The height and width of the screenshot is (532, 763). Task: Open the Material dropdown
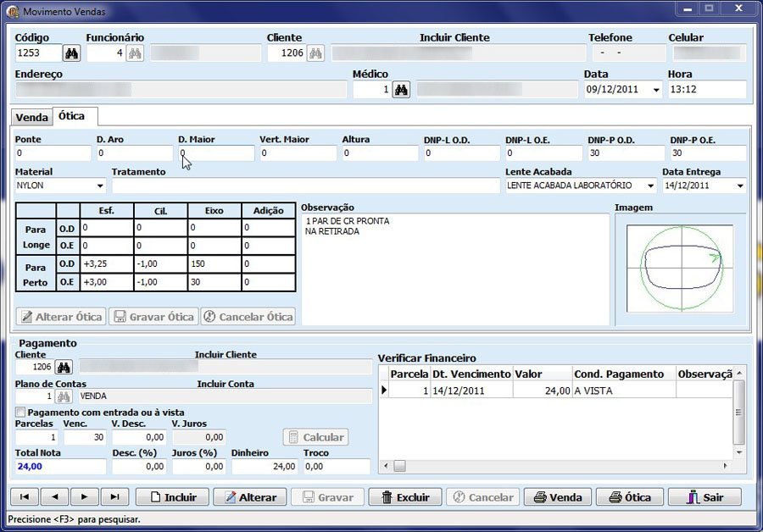coord(100,186)
